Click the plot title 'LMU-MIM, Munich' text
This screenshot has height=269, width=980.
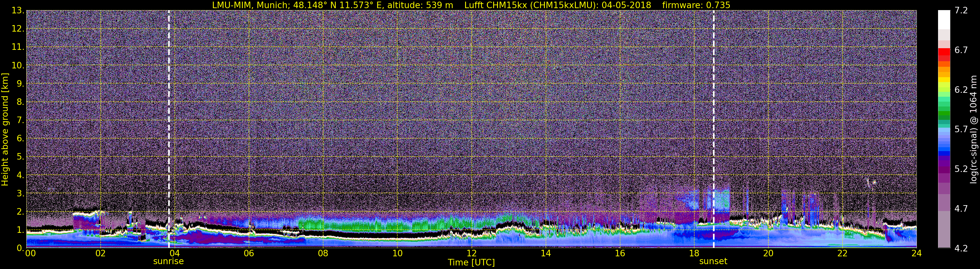click(251, 5)
